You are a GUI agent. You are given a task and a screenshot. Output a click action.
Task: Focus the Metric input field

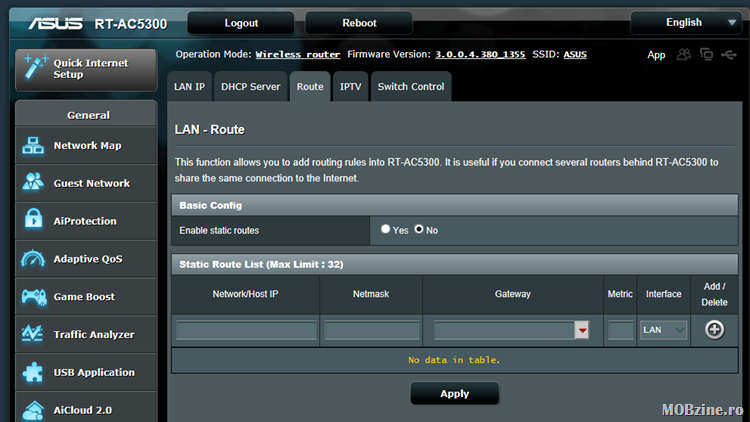point(621,330)
